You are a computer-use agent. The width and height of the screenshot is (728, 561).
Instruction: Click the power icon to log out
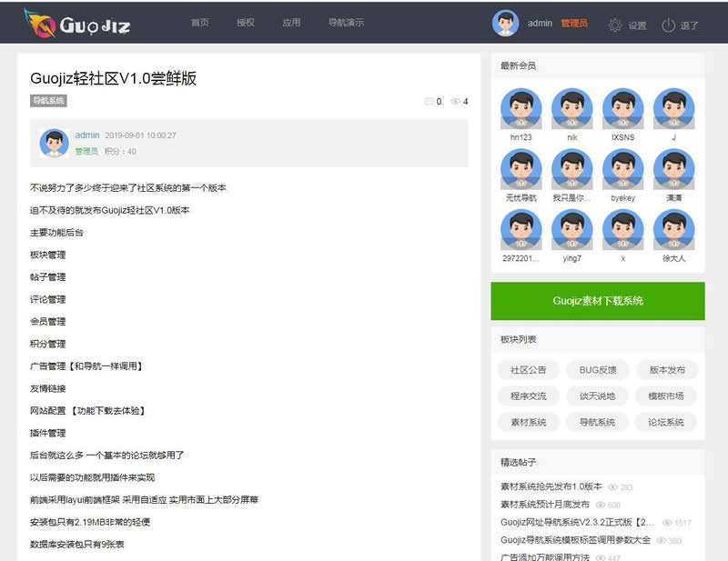(669, 25)
